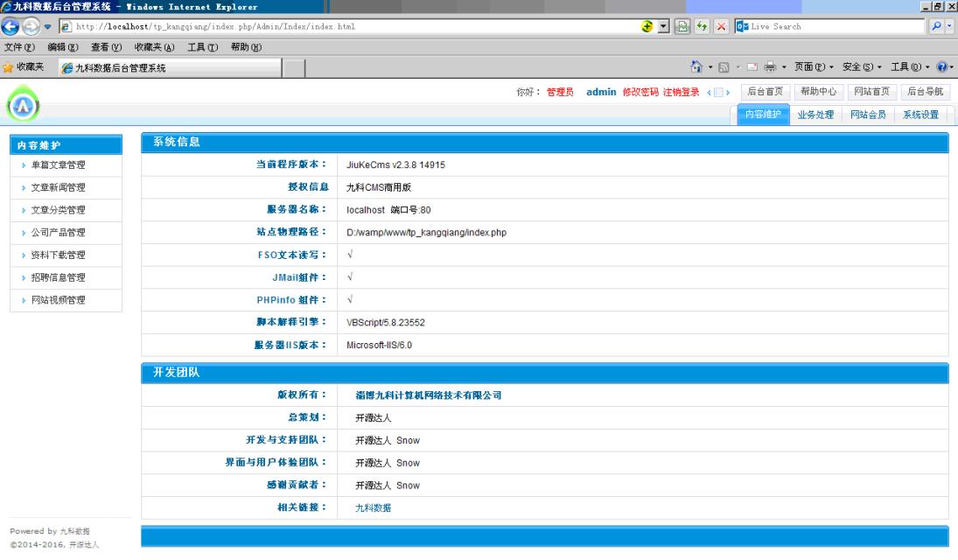Open the 工具(O) command bar dropdown

point(910,66)
